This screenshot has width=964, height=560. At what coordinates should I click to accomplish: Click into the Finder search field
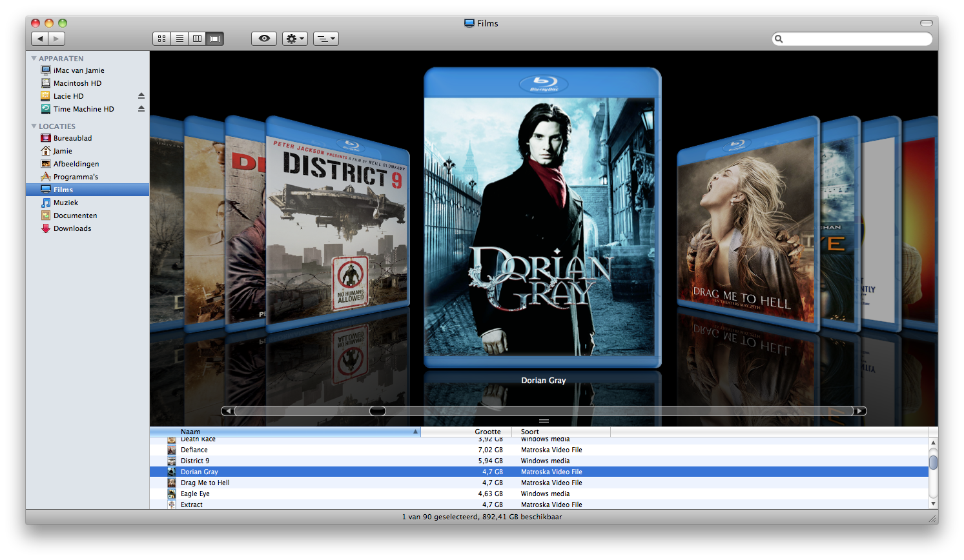pyautogui.click(x=852, y=39)
